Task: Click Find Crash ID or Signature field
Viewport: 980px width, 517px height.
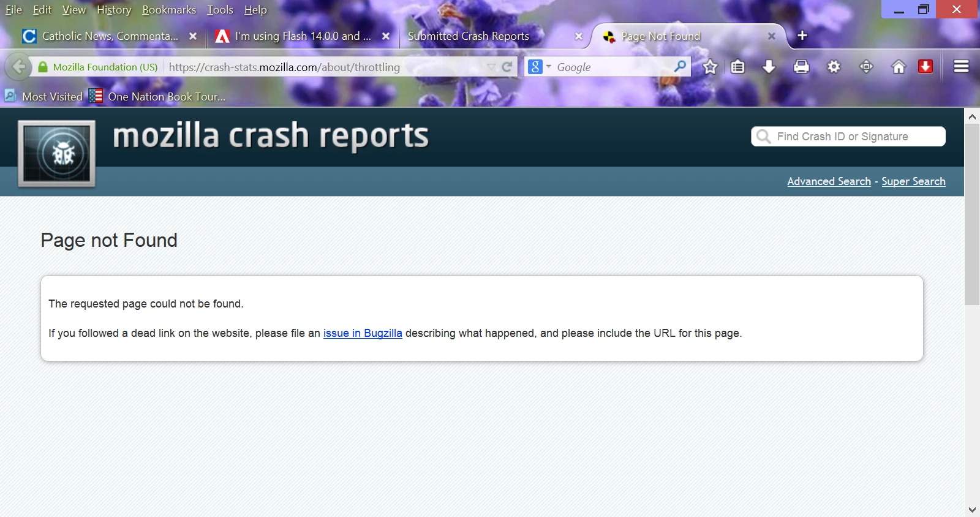Action: pyautogui.click(x=848, y=137)
